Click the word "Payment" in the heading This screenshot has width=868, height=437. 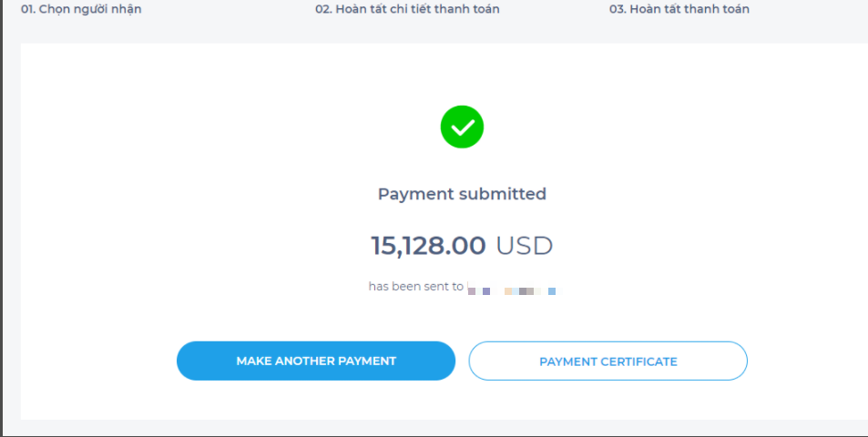pos(415,194)
